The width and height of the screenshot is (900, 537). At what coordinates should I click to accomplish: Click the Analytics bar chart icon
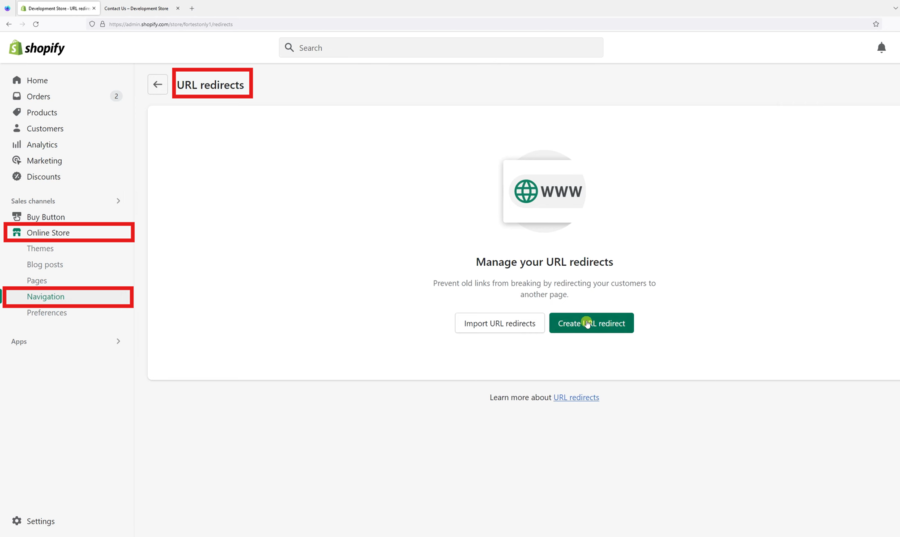(17, 145)
